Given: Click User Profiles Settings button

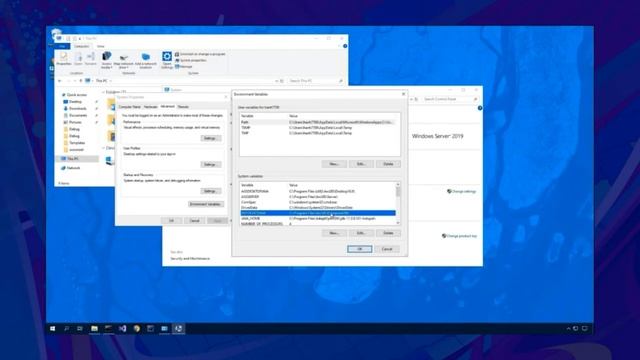Looking at the screenshot, I should click(211, 164).
